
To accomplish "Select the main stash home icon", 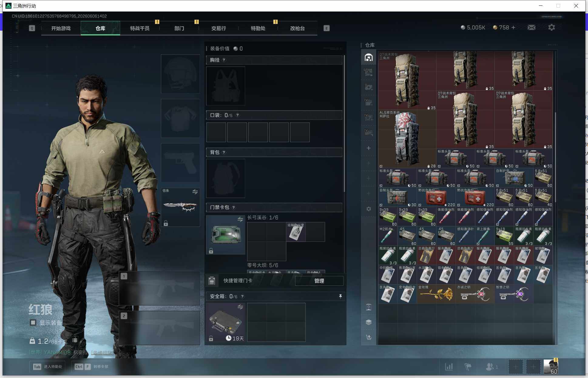I will tap(369, 57).
